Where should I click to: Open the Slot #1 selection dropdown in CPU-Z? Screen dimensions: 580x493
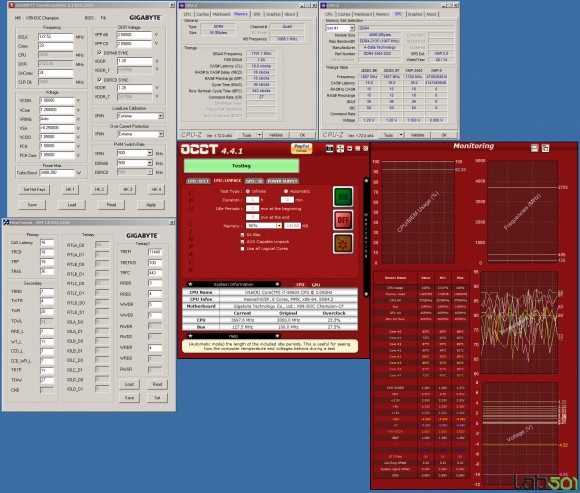point(352,28)
